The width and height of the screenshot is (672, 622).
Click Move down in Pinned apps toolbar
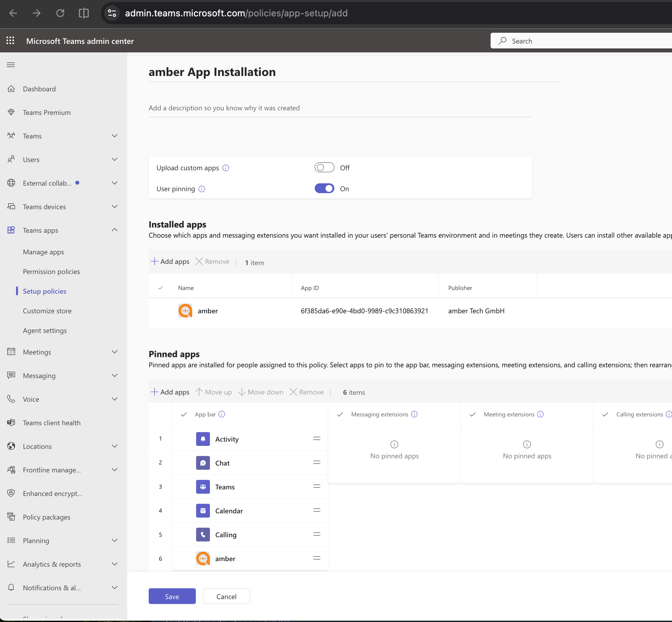coord(261,392)
